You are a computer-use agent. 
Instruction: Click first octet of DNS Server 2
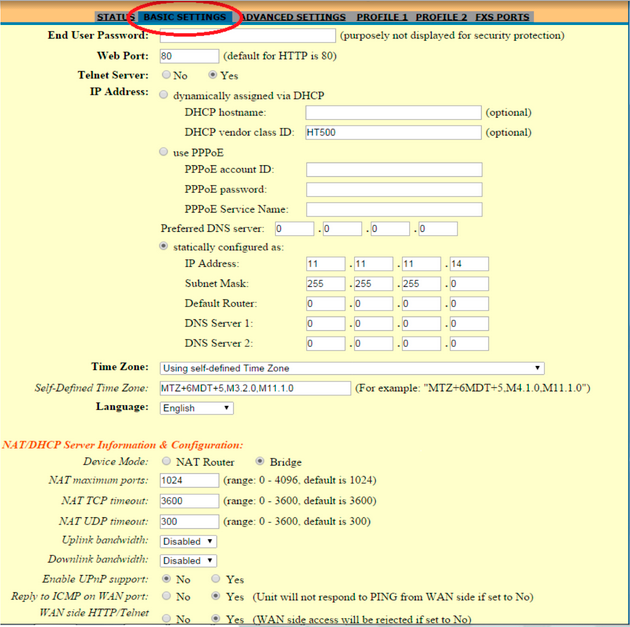click(x=325, y=344)
